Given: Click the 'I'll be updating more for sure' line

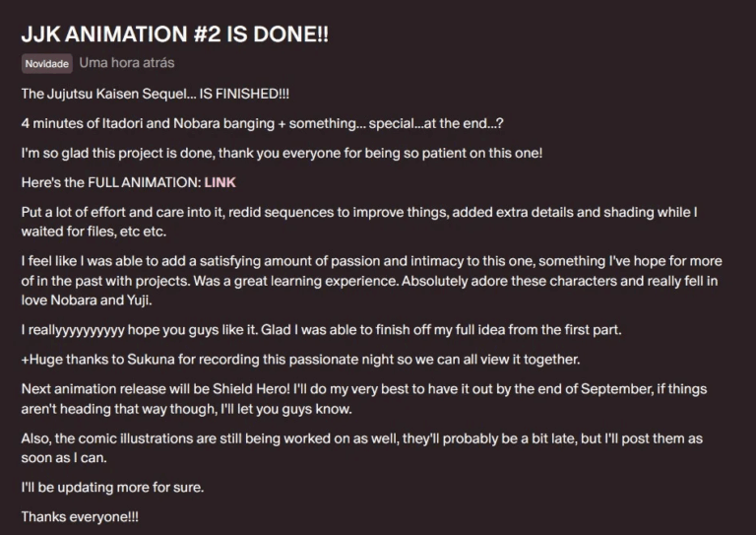Looking at the screenshot, I should click(112, 488).
